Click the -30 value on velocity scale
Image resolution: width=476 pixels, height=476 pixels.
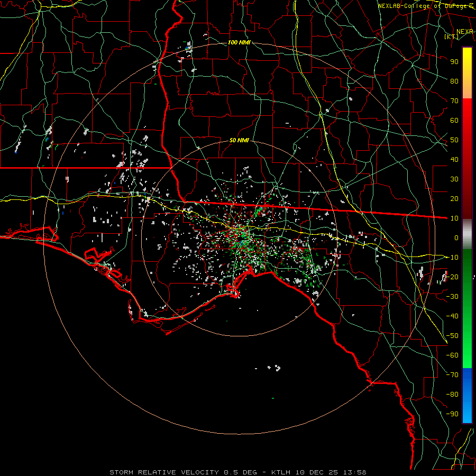452,297
